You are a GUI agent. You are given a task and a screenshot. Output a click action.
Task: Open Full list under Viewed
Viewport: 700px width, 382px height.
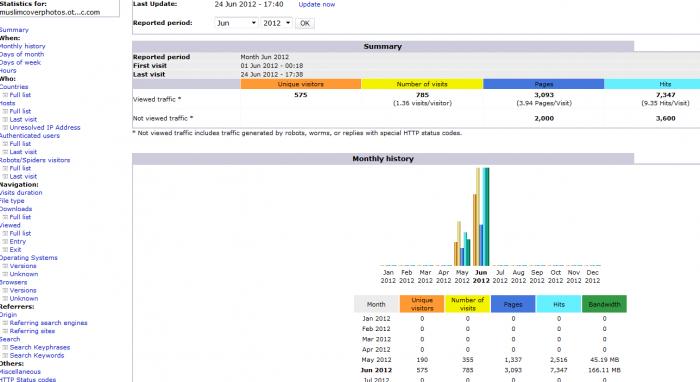[20, 233]
